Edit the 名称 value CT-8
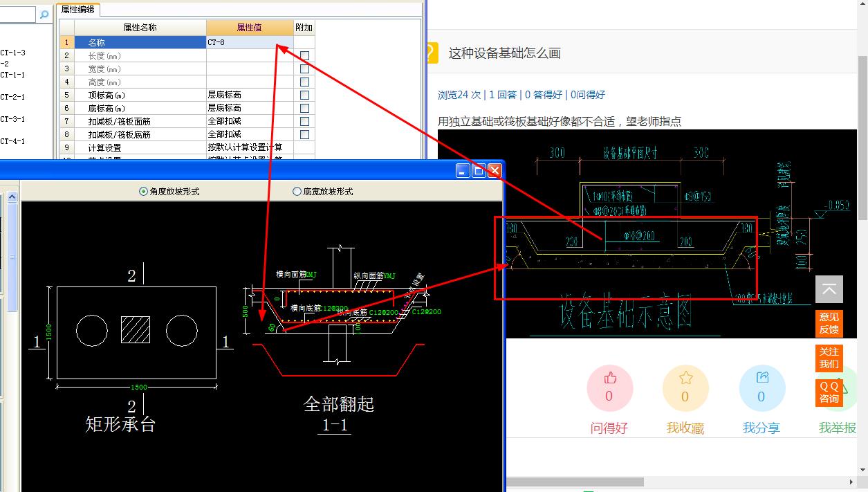Screen dimensions: 868x492 (250, 42)
